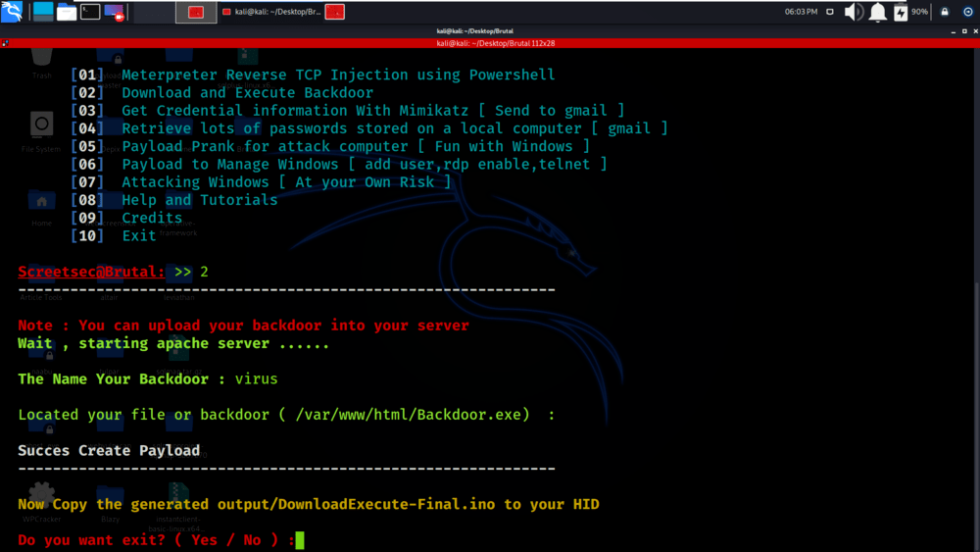Viewport: 980px width, 552px height.
Task: Maximize the Brutal terminal window
Action: click(x=964, y=30)
